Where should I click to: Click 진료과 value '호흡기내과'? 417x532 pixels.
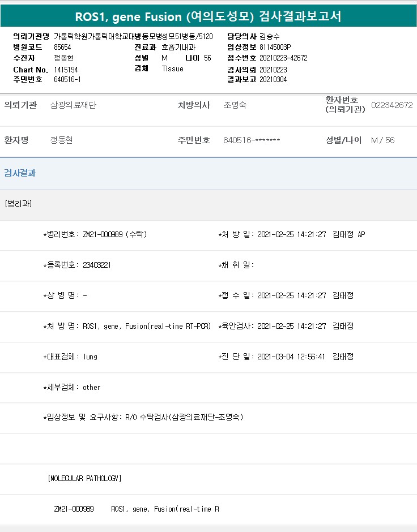(178, 47)
